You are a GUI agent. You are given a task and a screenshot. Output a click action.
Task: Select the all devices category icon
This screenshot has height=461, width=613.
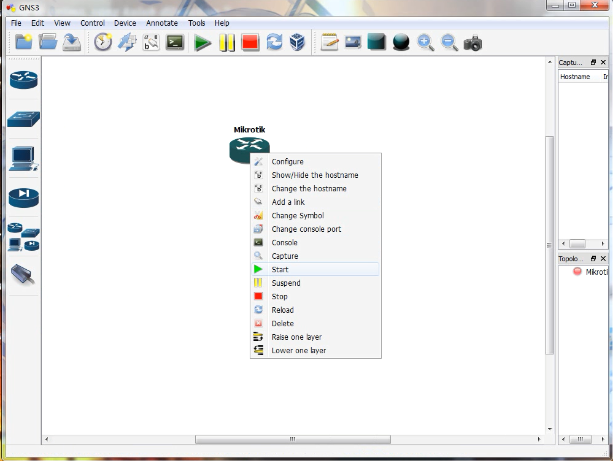[x=23, y=237]
